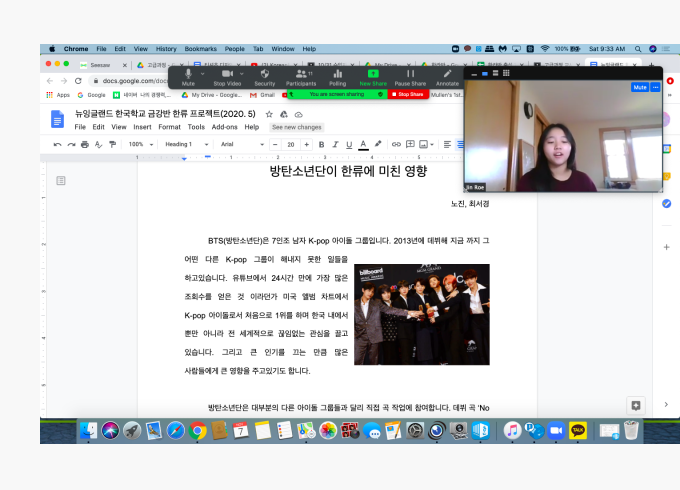
Task: Open the Tools menu in Docs
Action: (x=196, y=127)
